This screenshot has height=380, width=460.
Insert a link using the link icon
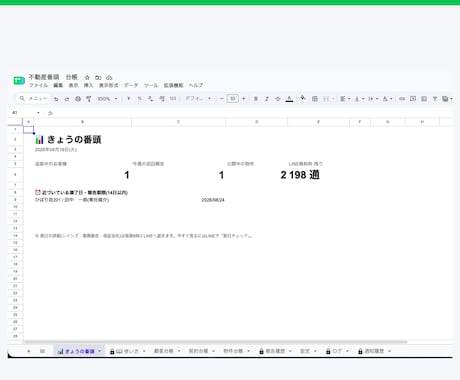pyautogui.click(x=402, y=99)
